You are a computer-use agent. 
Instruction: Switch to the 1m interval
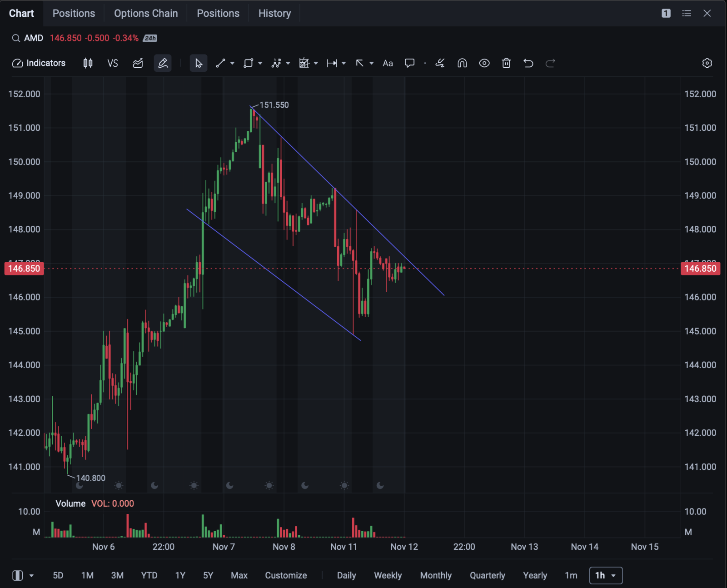pos(571,576)
